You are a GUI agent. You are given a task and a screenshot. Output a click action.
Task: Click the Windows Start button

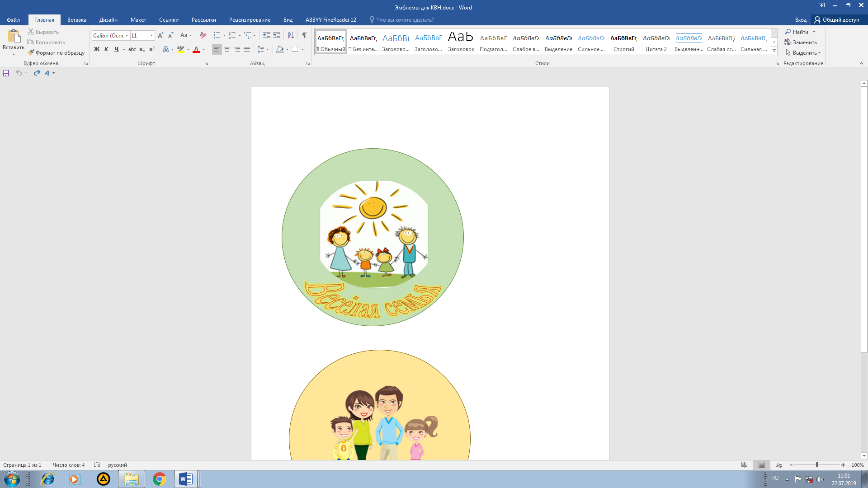coord(12,479)
